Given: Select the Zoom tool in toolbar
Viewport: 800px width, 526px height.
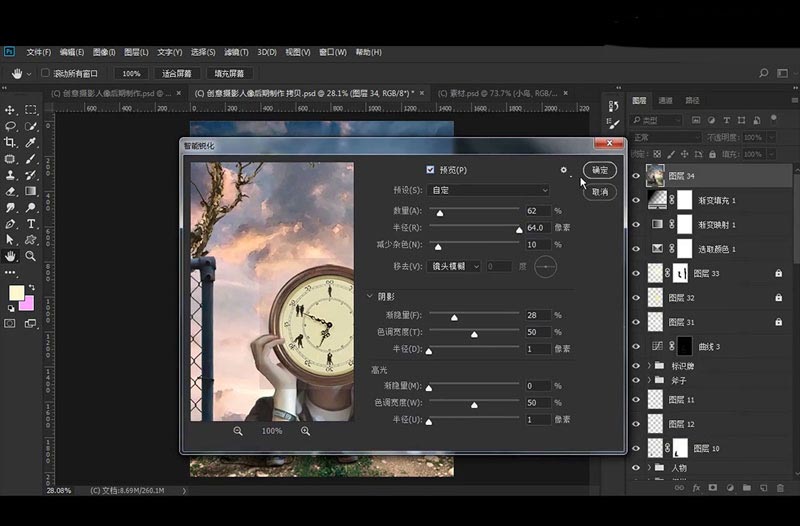Looking at the screenshot, I should tap(31, 256).
